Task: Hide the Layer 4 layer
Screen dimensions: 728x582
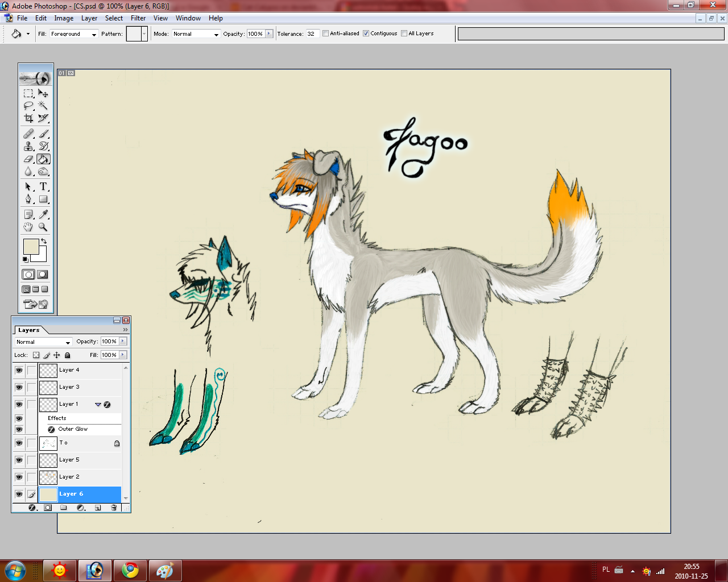Action: 19,371
